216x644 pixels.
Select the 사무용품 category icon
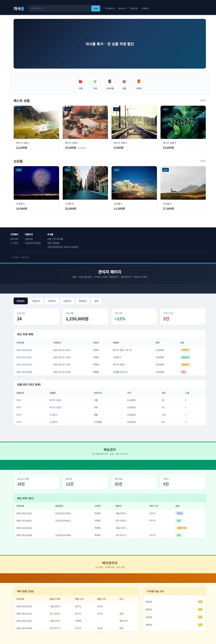[x=109, y=81]
